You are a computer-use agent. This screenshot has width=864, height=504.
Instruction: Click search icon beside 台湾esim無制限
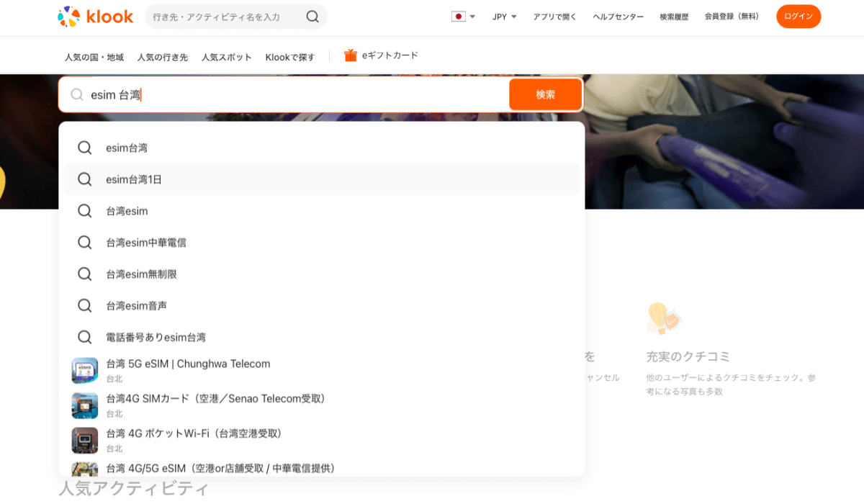coord(84,274)
